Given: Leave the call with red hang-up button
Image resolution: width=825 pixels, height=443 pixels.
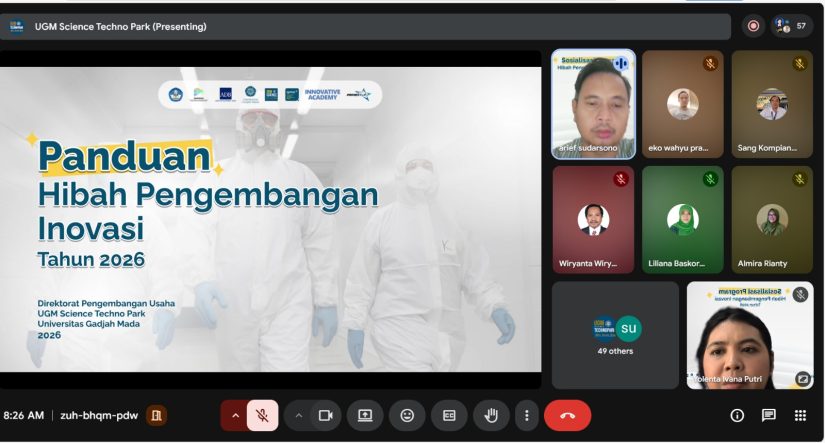Looking at the screenshot, I should pyautogui.click(x=567, y=415).
